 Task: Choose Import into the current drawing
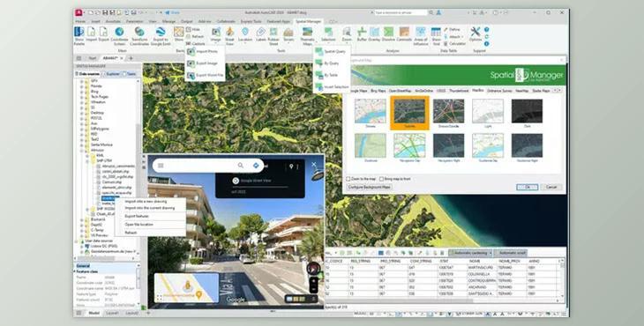click(150, 208)
